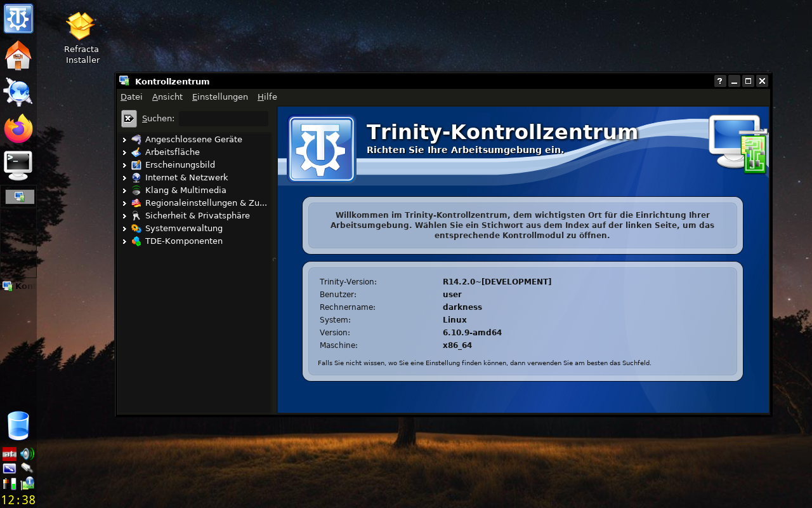Image resolution: width=812 pixels, height=508 pixels.
Task: Click the Klang & Multimedia icon
Action: pos(136,190)
